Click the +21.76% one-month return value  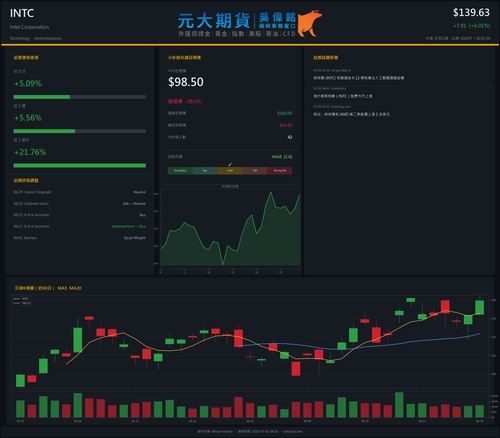pyautogui.click(x=30, y=152)
